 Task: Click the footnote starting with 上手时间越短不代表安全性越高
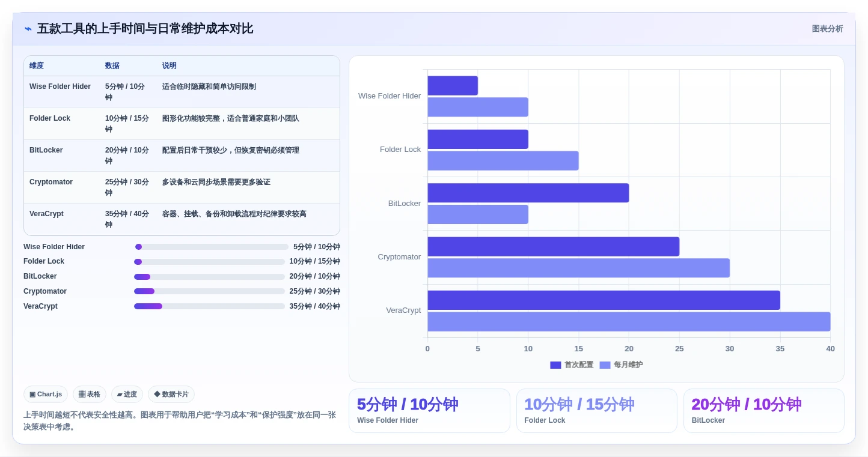coord(180,421)
